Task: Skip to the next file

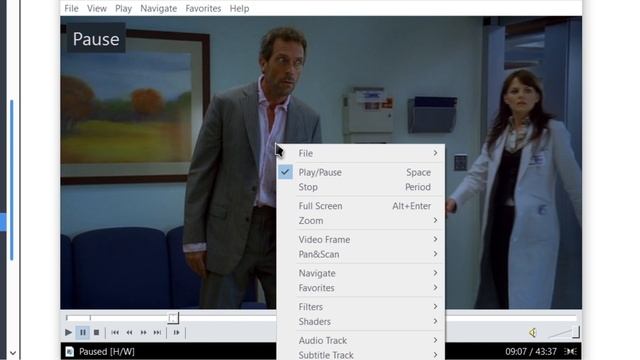Action: click(157, 333)
